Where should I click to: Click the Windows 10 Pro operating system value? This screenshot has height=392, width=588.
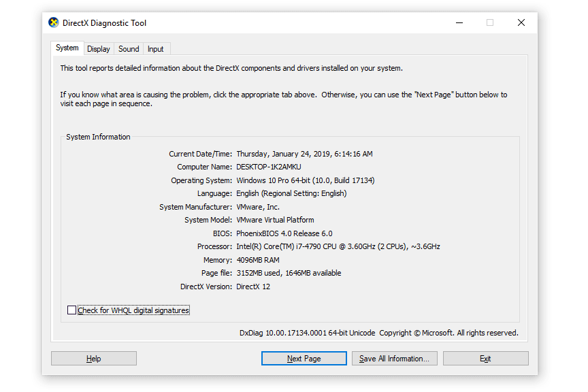click(305, 180)
